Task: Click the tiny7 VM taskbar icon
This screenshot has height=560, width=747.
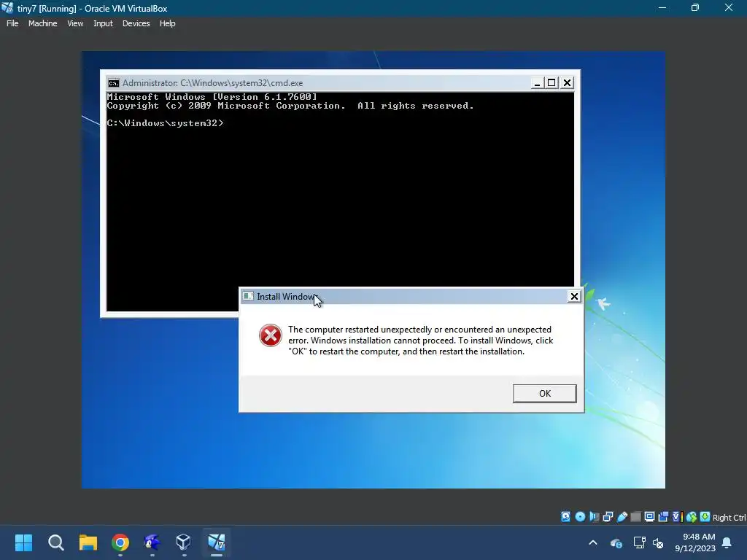Action: click(x=216, y=542)
